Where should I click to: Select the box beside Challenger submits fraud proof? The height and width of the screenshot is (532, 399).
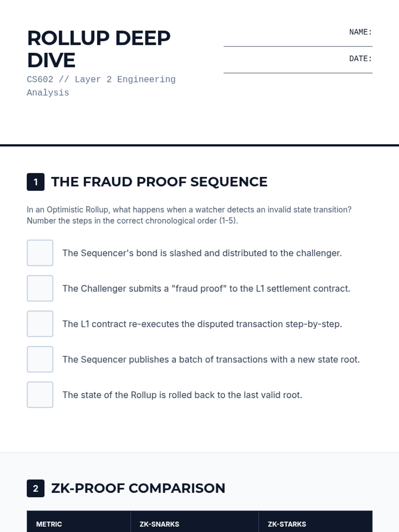coord(40,288)
